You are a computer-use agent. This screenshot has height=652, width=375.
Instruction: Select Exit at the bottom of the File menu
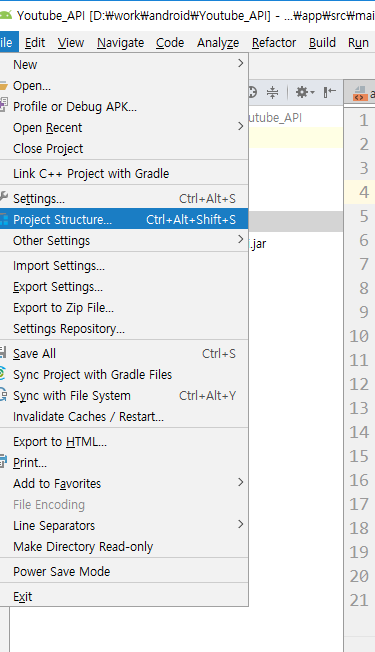[124, 597]
